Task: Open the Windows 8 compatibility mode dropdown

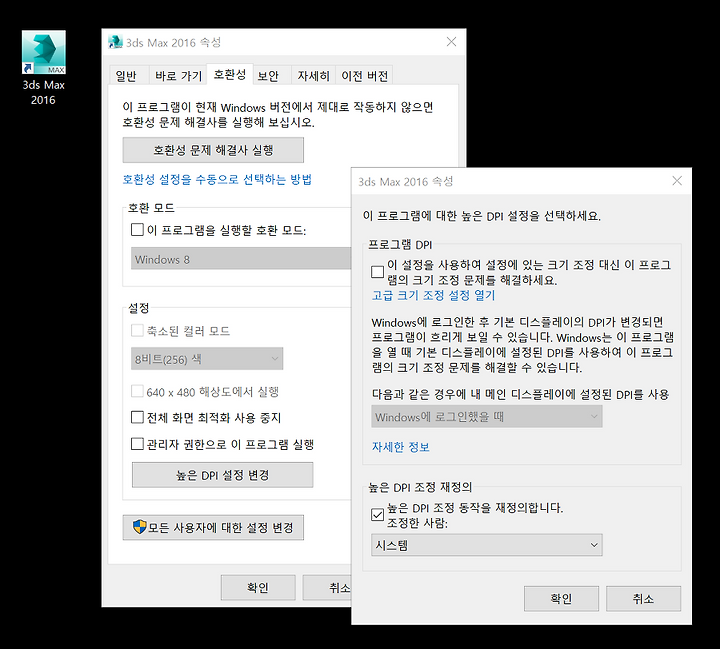Action: coord(241,259)
